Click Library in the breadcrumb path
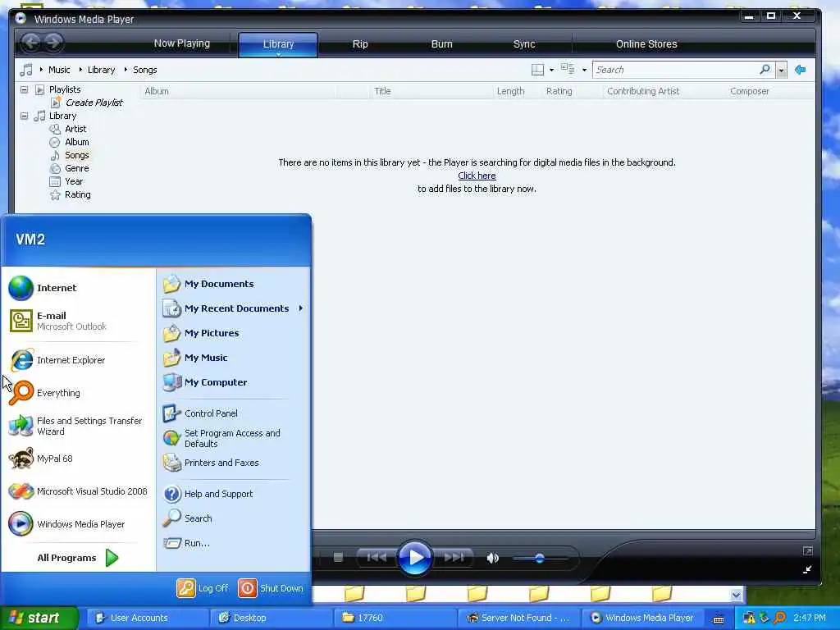The width and height of the screenshot is (840, 630). [101, 70]
